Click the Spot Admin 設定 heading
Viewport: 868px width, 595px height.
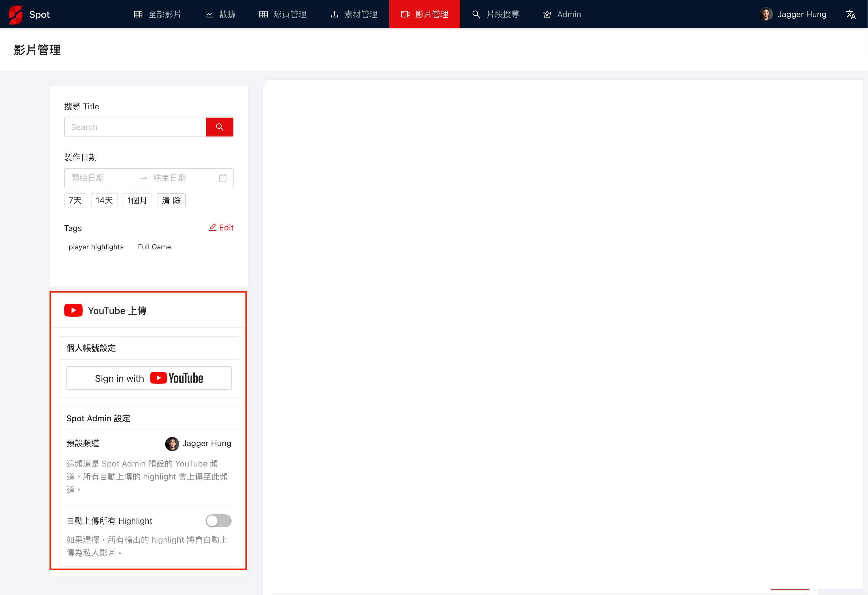[98, 418]
